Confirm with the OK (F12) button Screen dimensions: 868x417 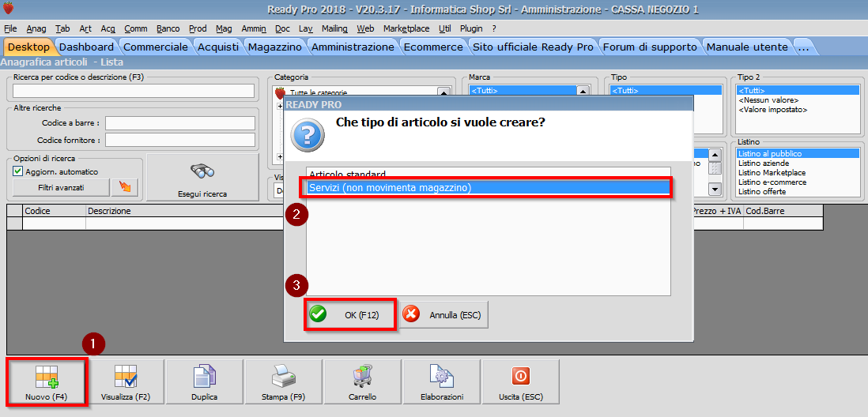click(x=350, y=315)
